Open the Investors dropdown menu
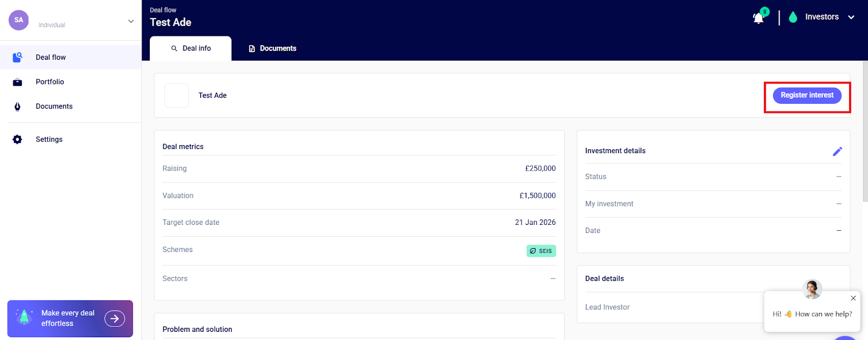Screen dimensions: 868x340 click(851, 17)
